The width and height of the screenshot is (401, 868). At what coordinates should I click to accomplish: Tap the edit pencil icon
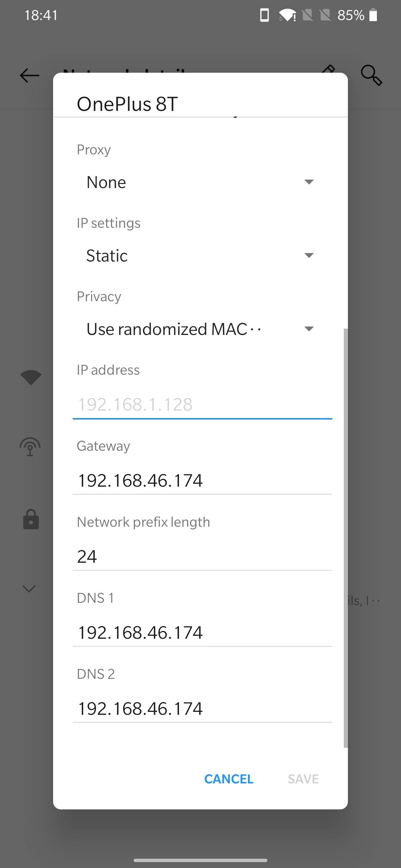point(329,69)
